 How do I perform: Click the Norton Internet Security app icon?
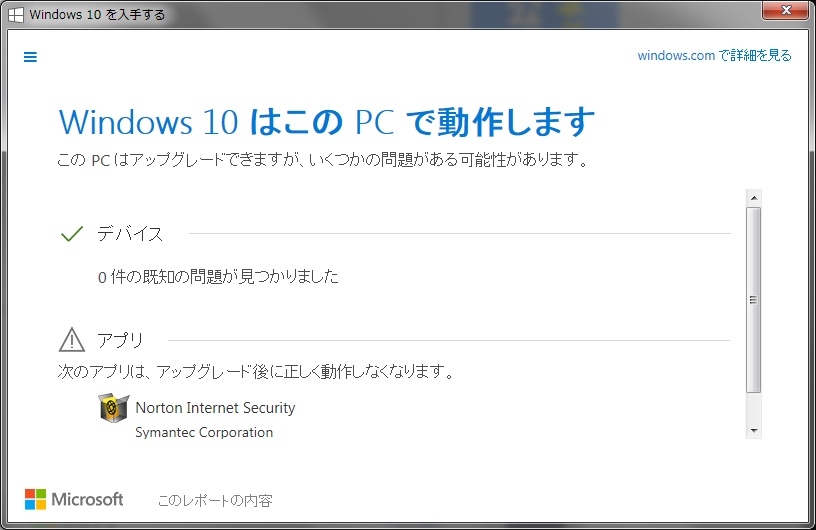tap(113, 408)
